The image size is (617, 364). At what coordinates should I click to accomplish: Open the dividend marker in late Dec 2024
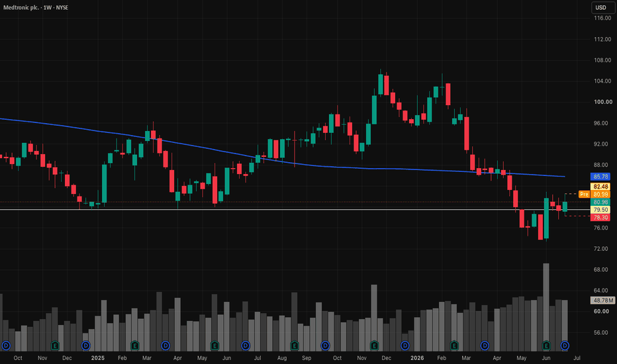click(x=86, y=345)
